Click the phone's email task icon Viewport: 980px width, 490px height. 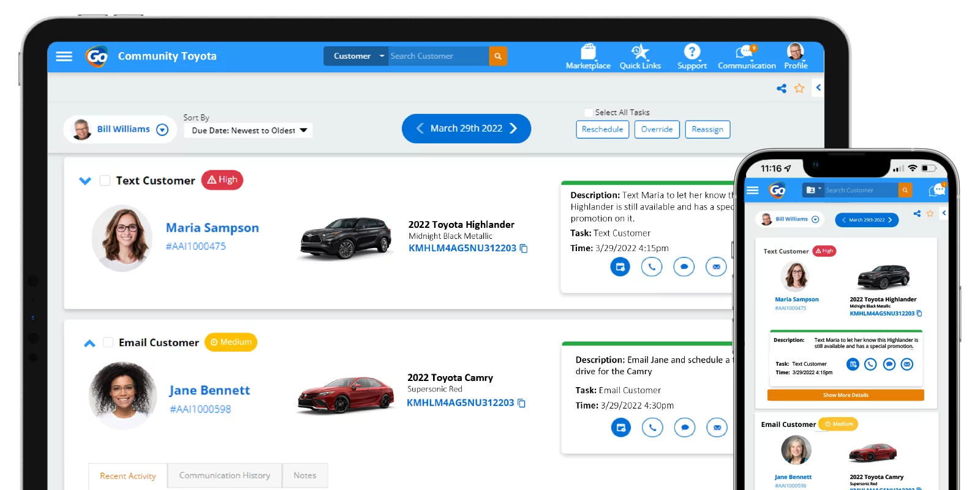point(907,364)
